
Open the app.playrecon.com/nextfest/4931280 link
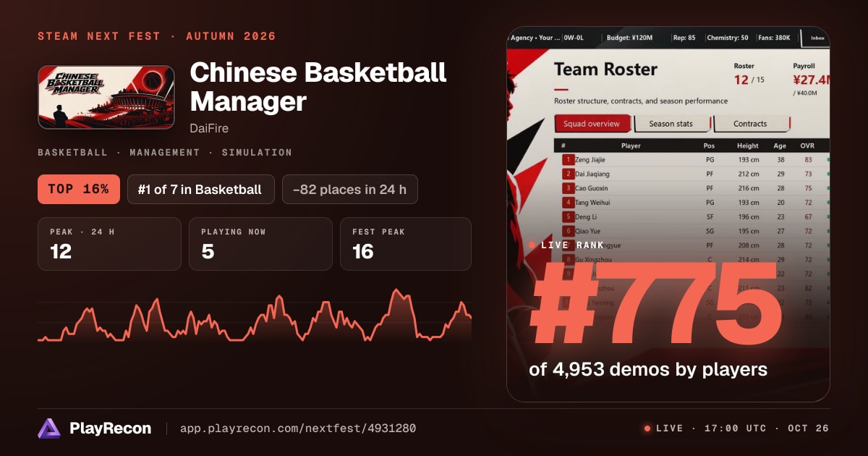(297, 428)
